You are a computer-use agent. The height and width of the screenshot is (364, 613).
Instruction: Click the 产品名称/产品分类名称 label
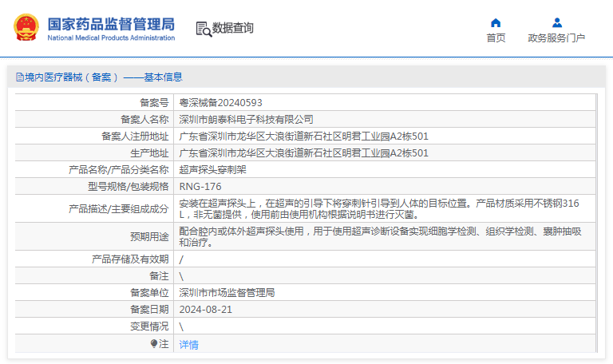coord(118,170)
